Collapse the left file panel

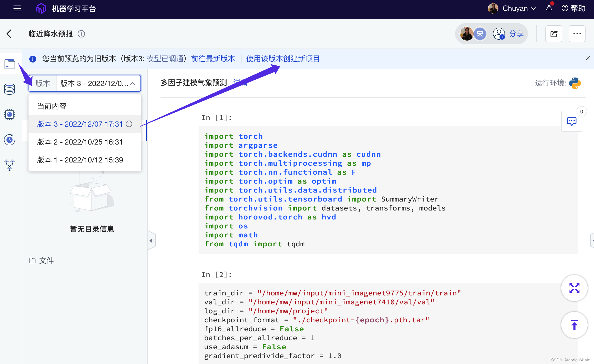click(x=152, y=241)
